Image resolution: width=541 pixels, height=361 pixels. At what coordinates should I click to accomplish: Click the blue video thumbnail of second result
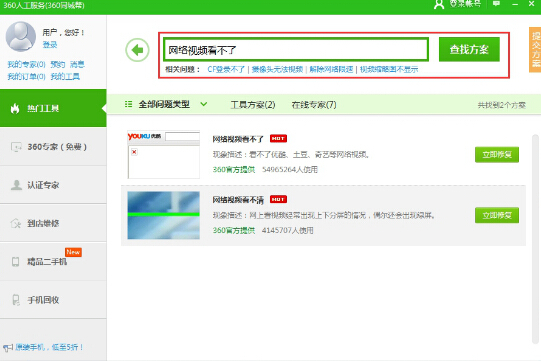click(164, 215)
